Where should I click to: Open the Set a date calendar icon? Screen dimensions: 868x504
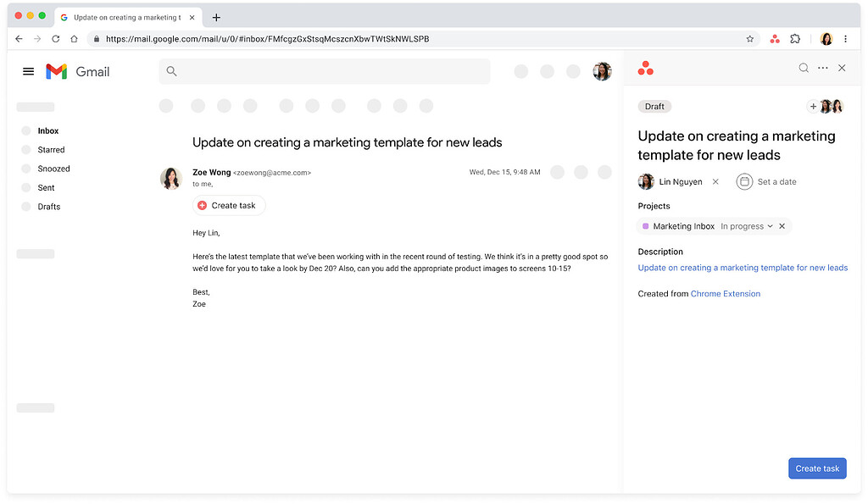tap(744, 181)
